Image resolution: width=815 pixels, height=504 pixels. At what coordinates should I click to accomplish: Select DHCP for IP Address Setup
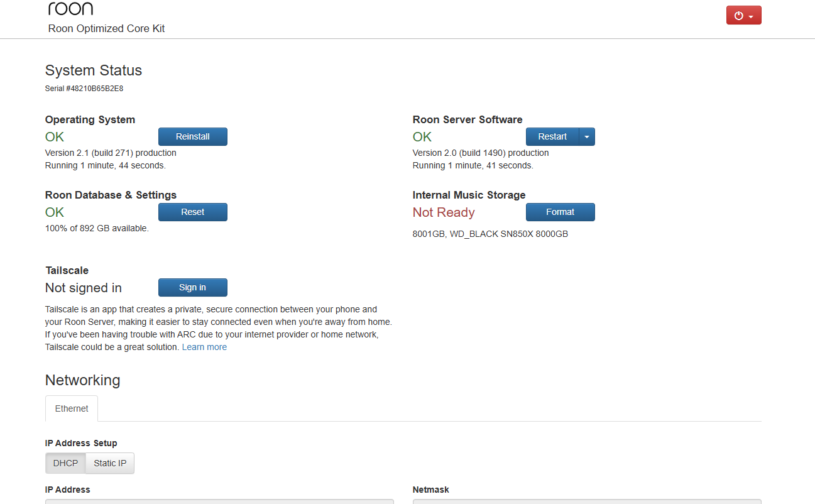tap(65, 463)
